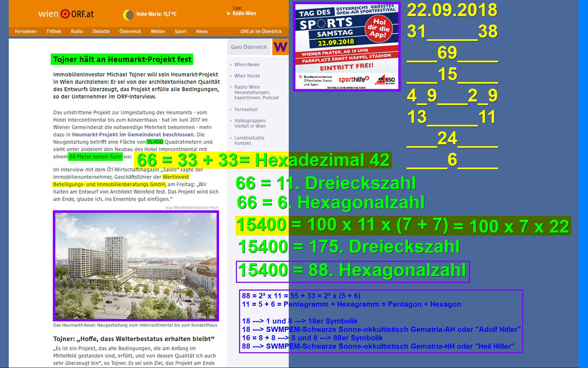This screenshot has height=368, width=588.
Task: Open ORF.at im Überblick link
Action: 261,31
